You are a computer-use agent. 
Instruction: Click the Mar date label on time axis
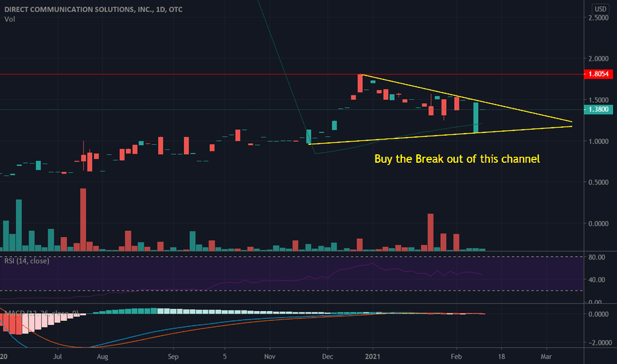tap(546, 357)
